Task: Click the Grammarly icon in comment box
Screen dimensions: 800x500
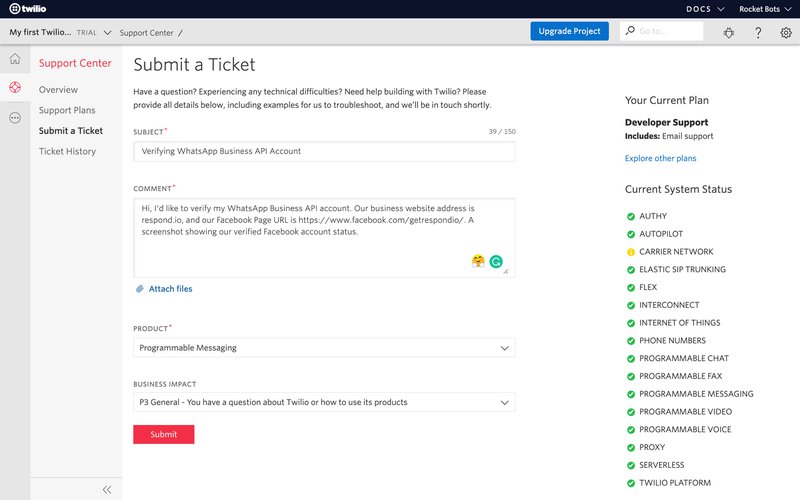Action: click(496, 262)
